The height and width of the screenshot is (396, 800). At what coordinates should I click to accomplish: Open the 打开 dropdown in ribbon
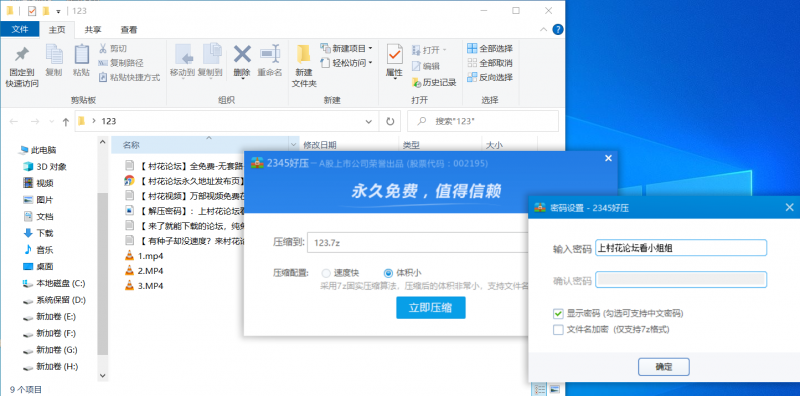(429, 50)
